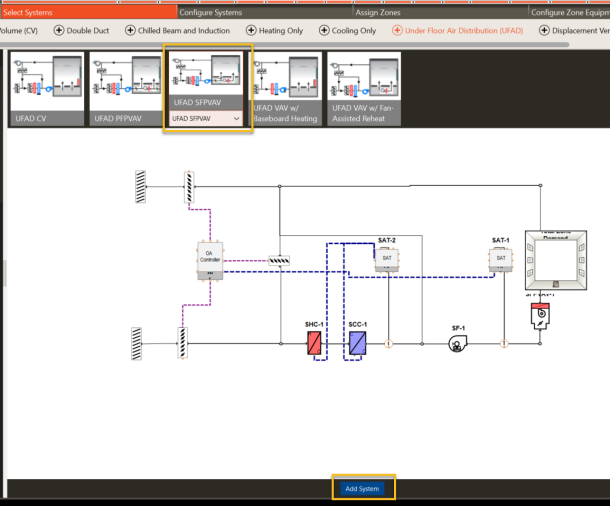Viewport: 610px width, 506px height.
Task: Go to the Assign Zones tab
Action: 441,12
